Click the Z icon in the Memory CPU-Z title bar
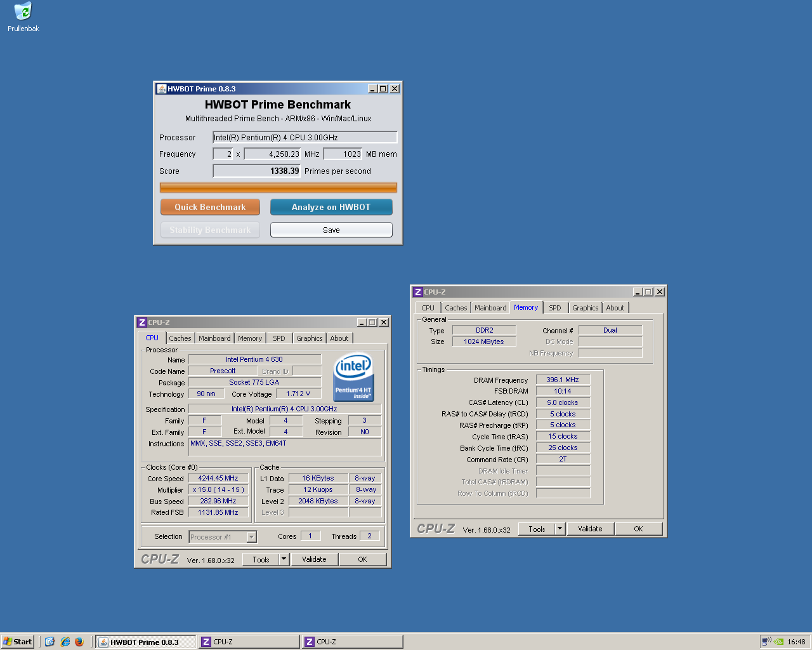 coord(418,292)
